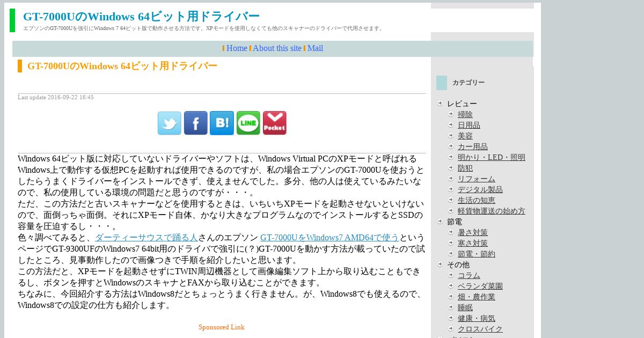Open the 美容 category
The width and height of the screenshot is (644, 338).
465,136
